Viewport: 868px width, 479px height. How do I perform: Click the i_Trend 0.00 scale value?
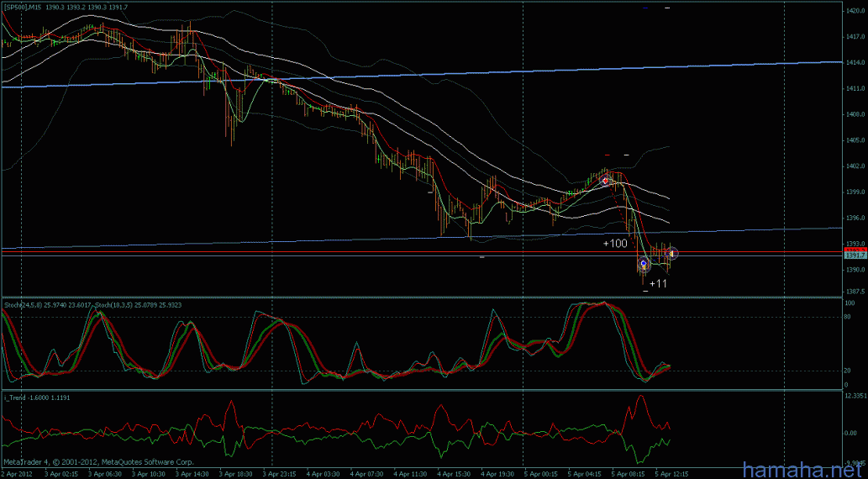853,433
